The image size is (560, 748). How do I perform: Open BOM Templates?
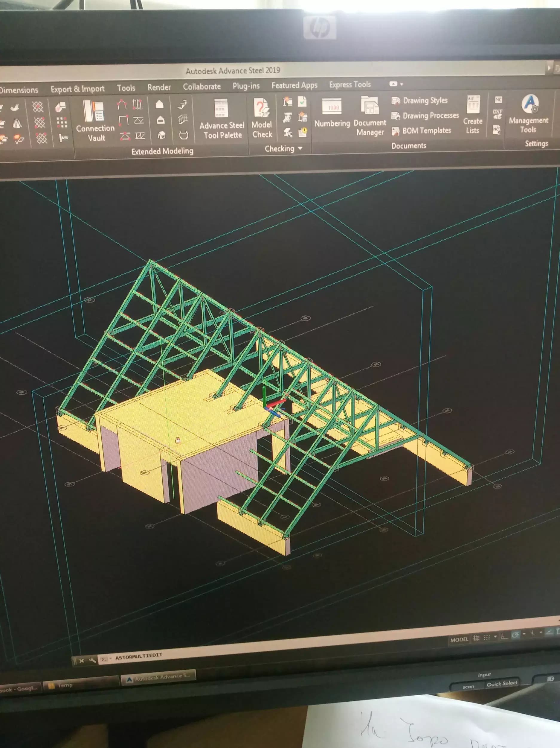[421, 130]
